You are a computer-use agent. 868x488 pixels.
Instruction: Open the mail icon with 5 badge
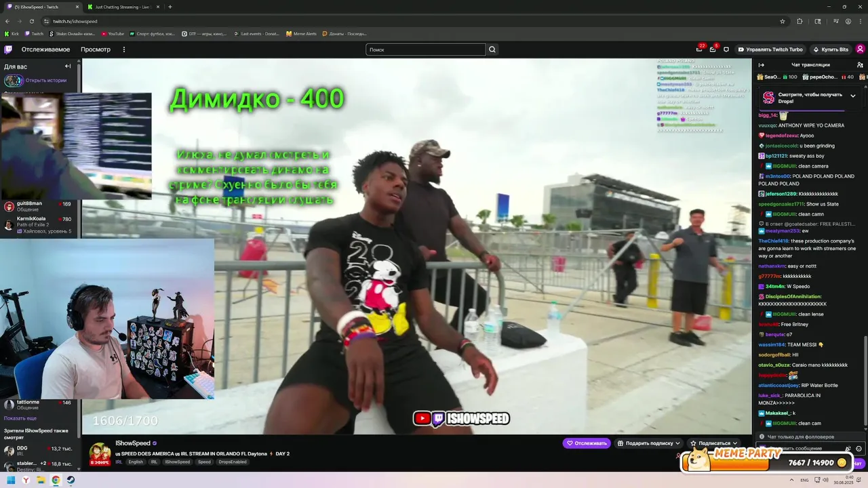pos(713,49)
